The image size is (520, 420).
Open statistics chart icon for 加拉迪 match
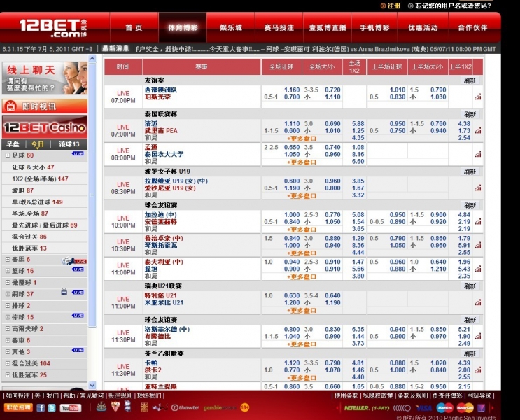(x=478, y=222)
